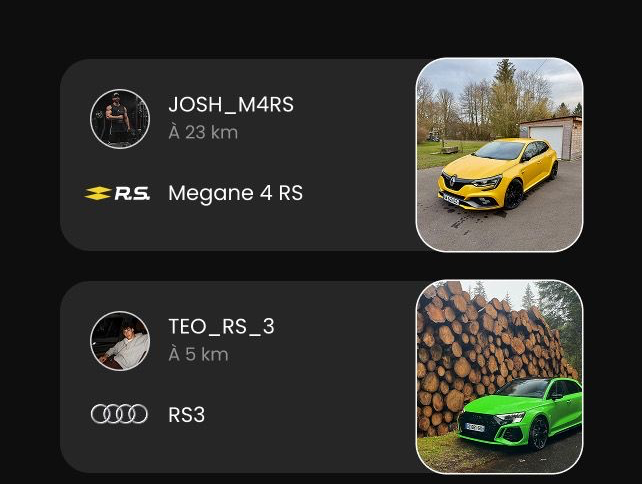
Task: Open the Megane 4 RS model name
Action: pos(235,193)
